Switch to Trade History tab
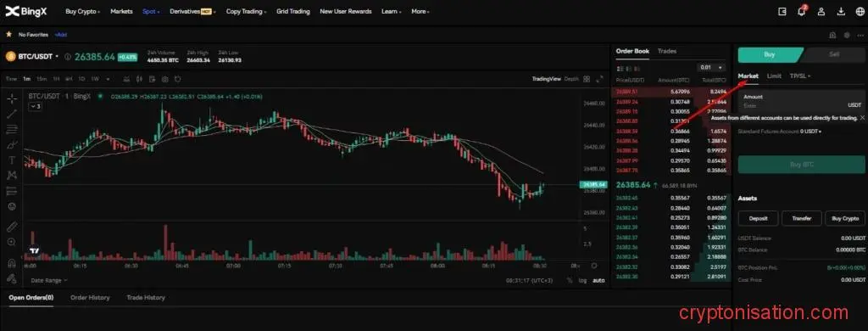The height and width of the screenshot is (331, 868). (x=146, y=298)
